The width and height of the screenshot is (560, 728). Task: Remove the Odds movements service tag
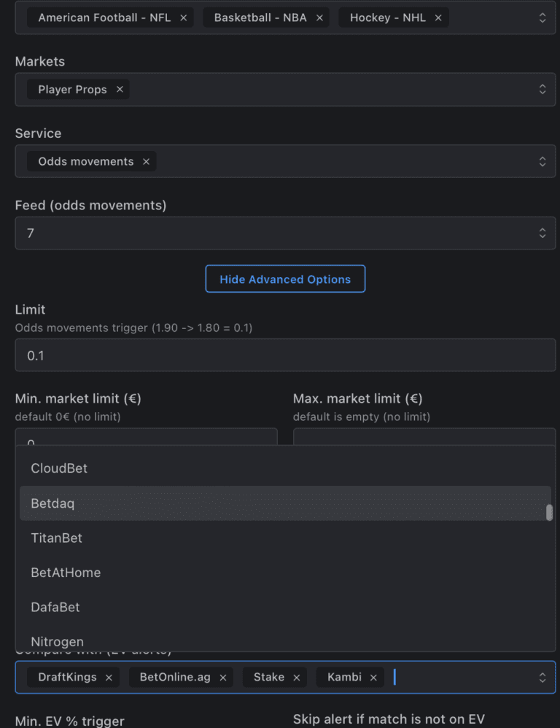(x=146, y=162)
